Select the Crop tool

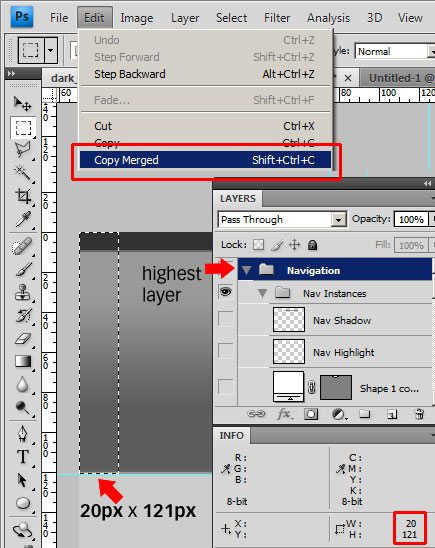[23, 196]
